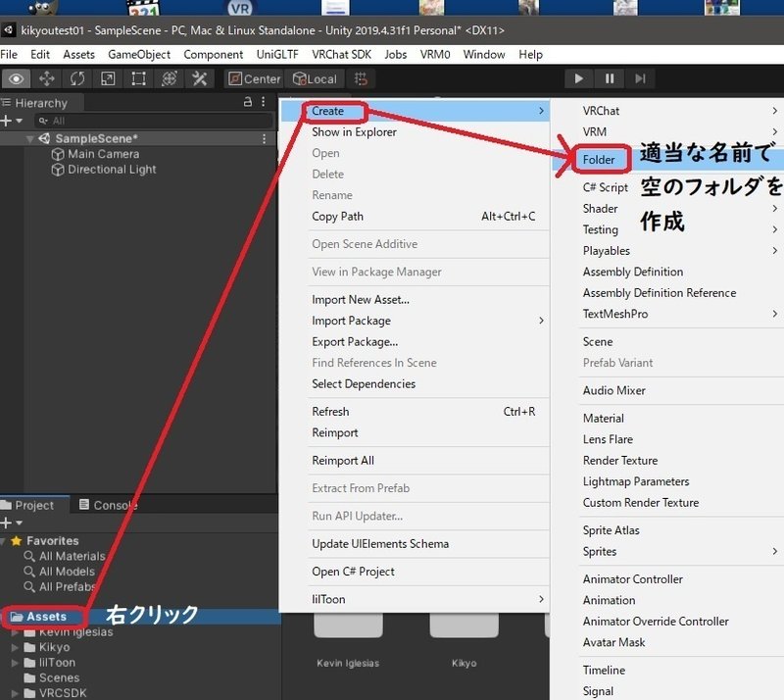The height and width of the screenshot is (700, 784).
Task: Lock the Hierarchy panel
Action: pos(248,102)
